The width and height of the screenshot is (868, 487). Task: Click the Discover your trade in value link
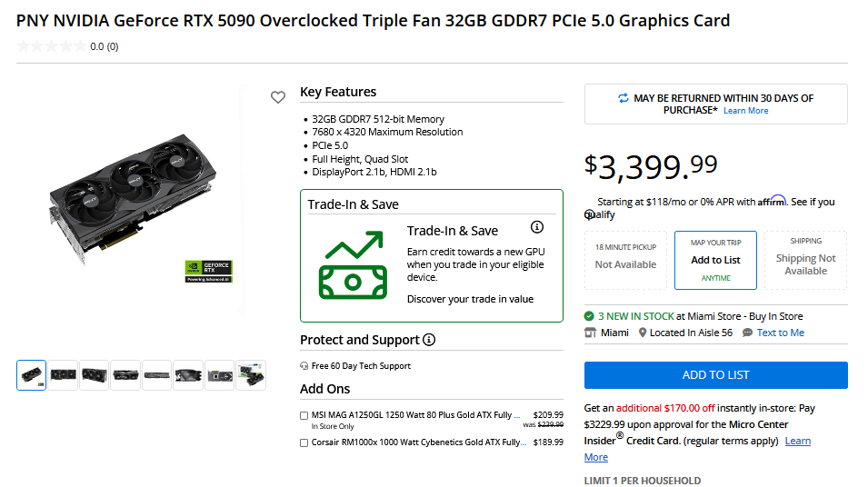pyautogui.click(x=470, y=299)
